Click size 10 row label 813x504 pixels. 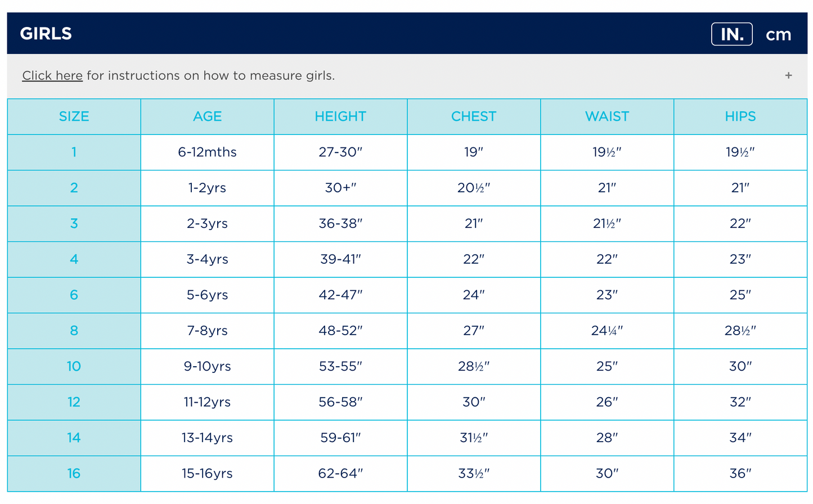coord(74,366)
